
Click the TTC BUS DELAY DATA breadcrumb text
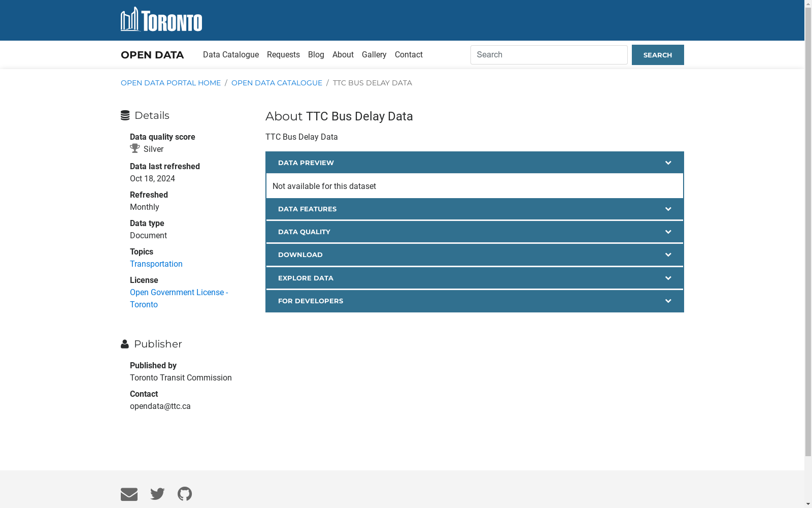(373, 83)
